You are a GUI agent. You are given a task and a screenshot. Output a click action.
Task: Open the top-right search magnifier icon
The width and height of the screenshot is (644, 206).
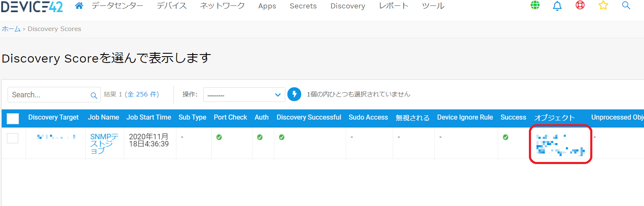click(x=626, y=5)
